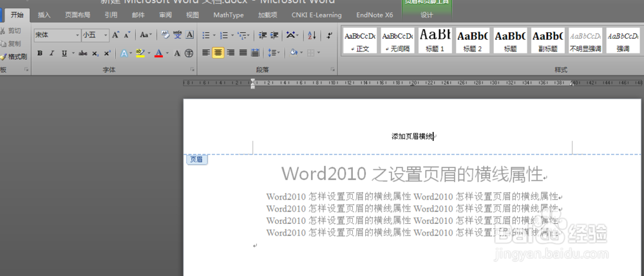Click the Cut (剪切) icon
Screen dimensions: 644x276
[3, 31]
